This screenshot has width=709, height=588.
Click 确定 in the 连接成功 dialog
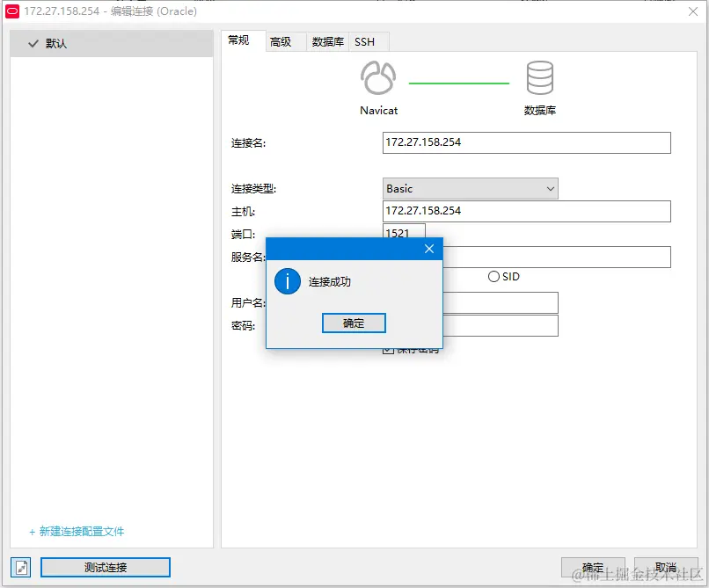(354, 323)
